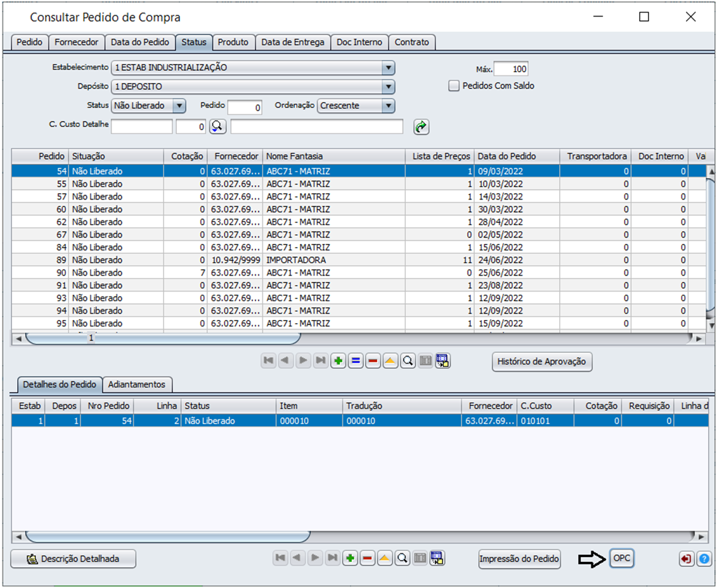717x588 pixels.
Task: Click the Máx. input field
Action: pyautogui.click(x=511, y=69)
